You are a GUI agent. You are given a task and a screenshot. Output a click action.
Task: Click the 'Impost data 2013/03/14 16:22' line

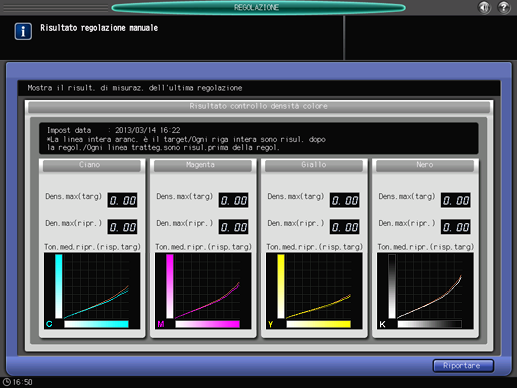tap(113, 130)
